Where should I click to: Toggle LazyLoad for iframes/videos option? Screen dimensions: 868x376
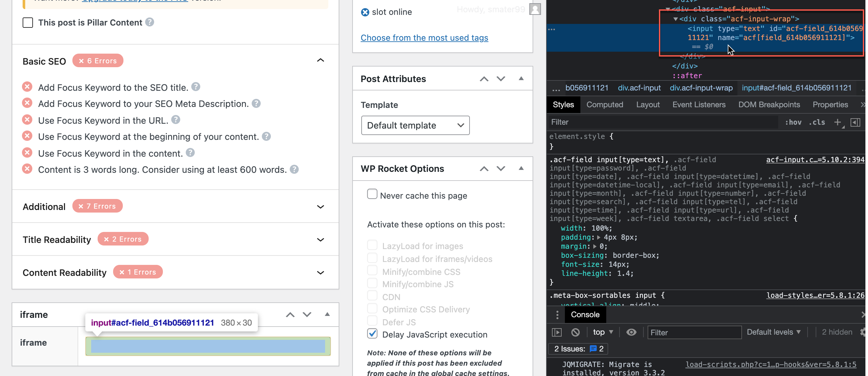pyautogui.click(x=372, y=258)
